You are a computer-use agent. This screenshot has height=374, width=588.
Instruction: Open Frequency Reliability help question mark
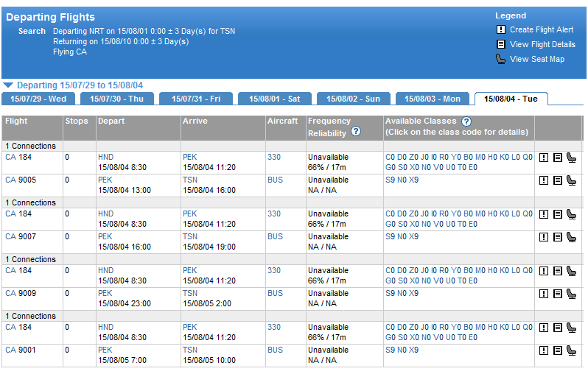356,131
